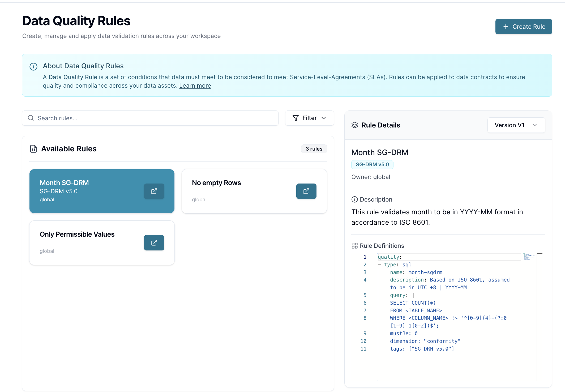The height and width of the screenshot is (392, 565).
Task: Click the Available Rules document icon
Action: pyautogui.click(x=33, y=149)
